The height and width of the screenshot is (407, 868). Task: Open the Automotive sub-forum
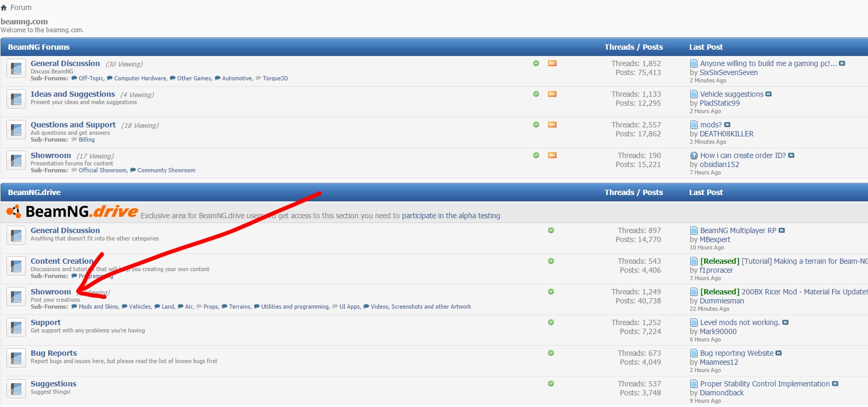coord(237,78)
